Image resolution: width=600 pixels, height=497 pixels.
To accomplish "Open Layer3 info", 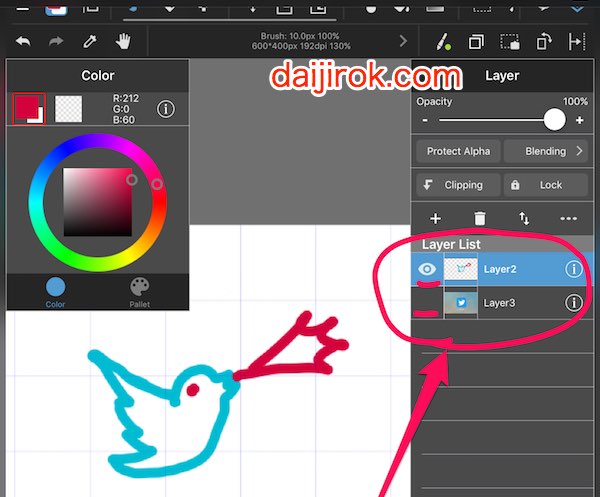I will coord(574,303).
